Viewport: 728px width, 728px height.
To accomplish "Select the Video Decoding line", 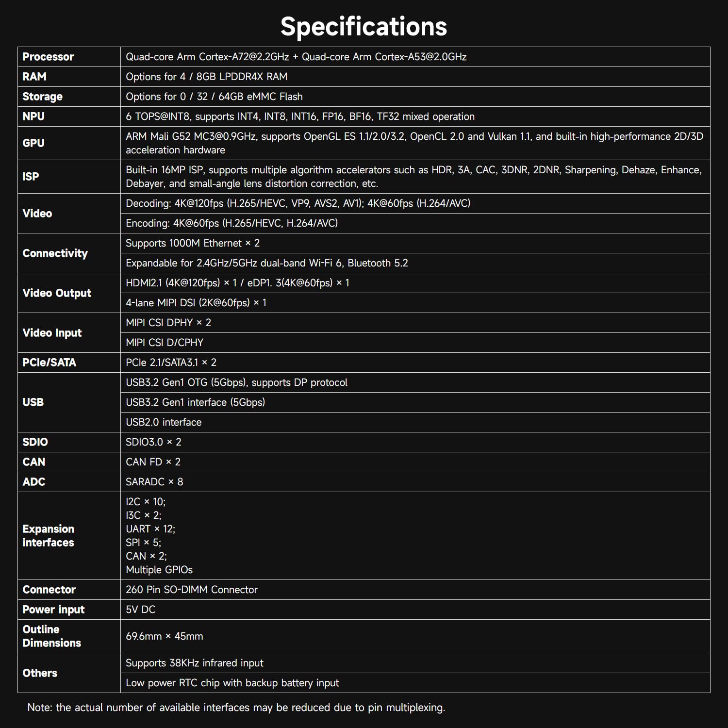I will [x=298, y=203].
